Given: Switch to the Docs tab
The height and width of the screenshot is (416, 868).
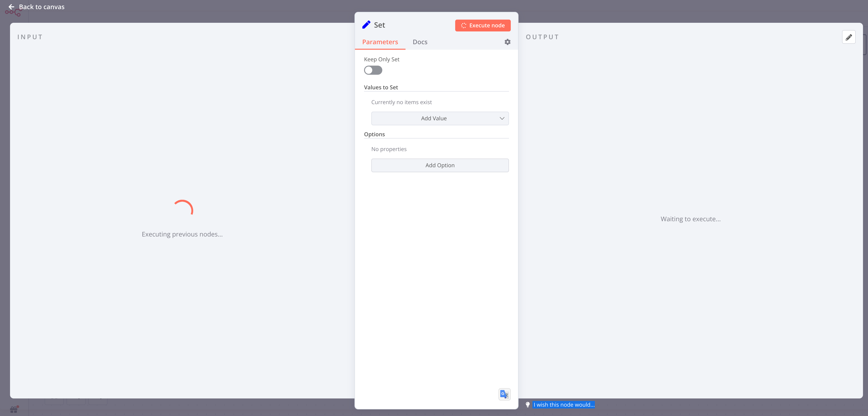Looking at the screenshot, I should click(420, 42).
